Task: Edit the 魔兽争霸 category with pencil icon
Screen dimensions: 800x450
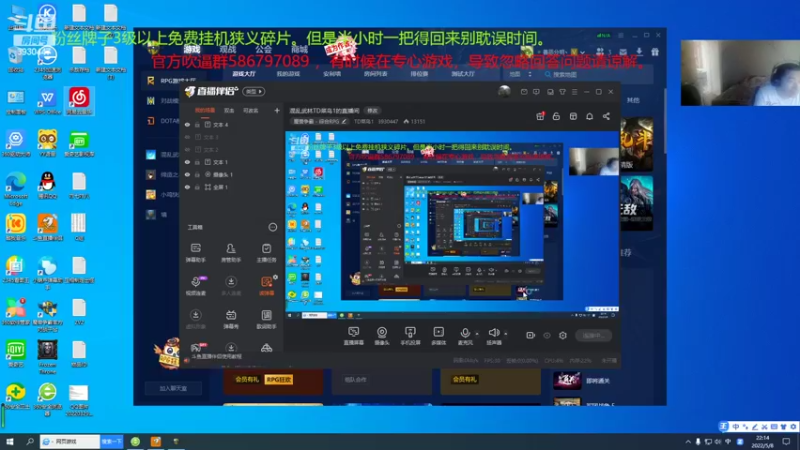Action: point(344,121)
